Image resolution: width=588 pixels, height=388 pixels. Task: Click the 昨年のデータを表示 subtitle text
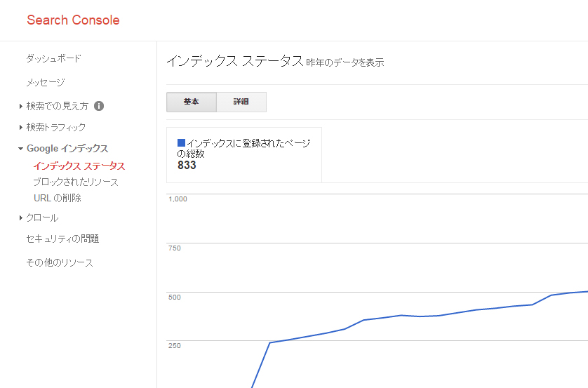[x=345, y=62]
